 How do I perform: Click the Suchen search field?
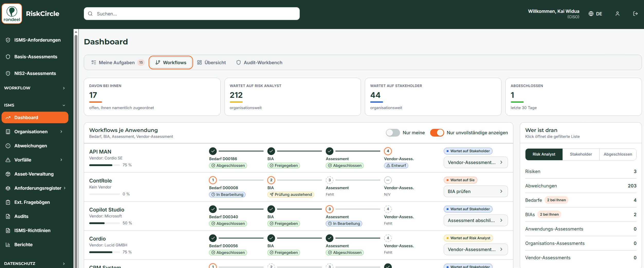click(192, 14)
